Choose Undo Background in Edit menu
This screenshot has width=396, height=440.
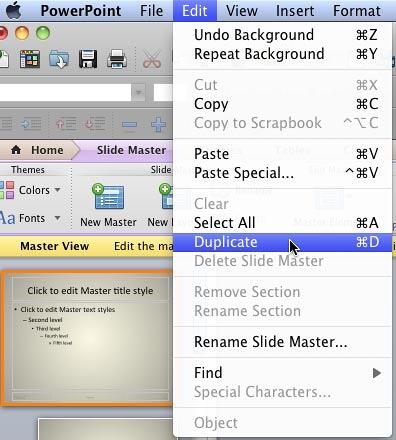283,35
